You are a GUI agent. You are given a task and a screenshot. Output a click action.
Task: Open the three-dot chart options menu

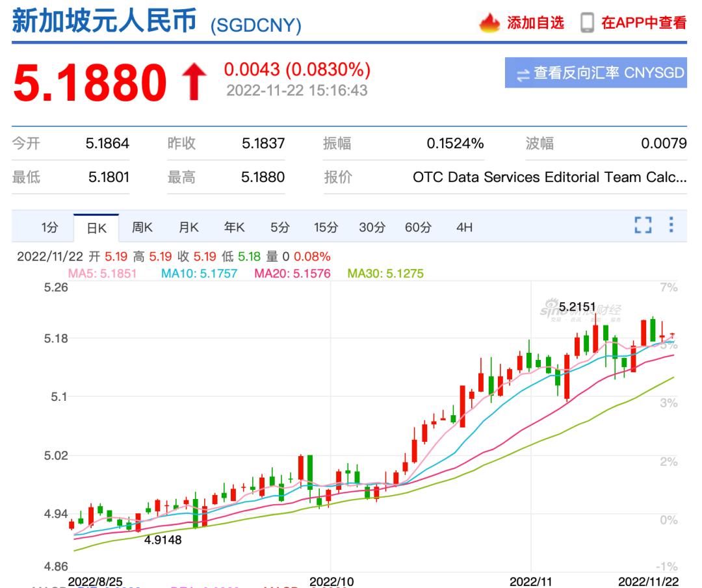pos(673,225)
